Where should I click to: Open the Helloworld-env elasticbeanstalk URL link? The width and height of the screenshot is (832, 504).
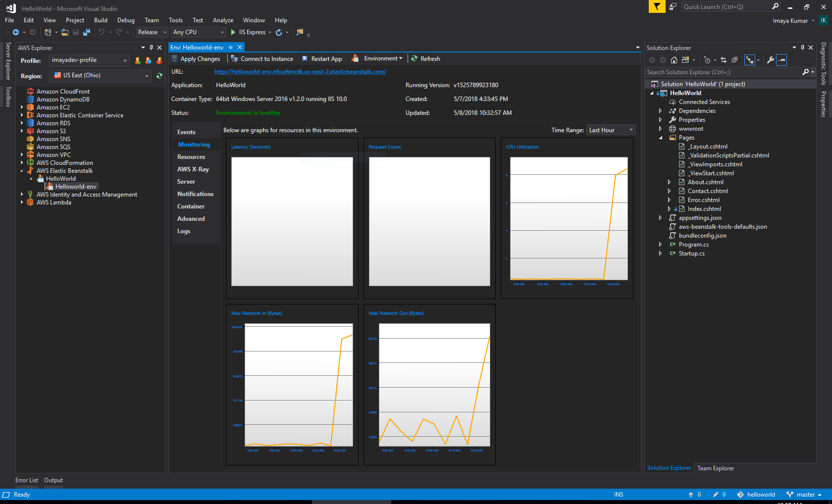[x=300, y=72]
